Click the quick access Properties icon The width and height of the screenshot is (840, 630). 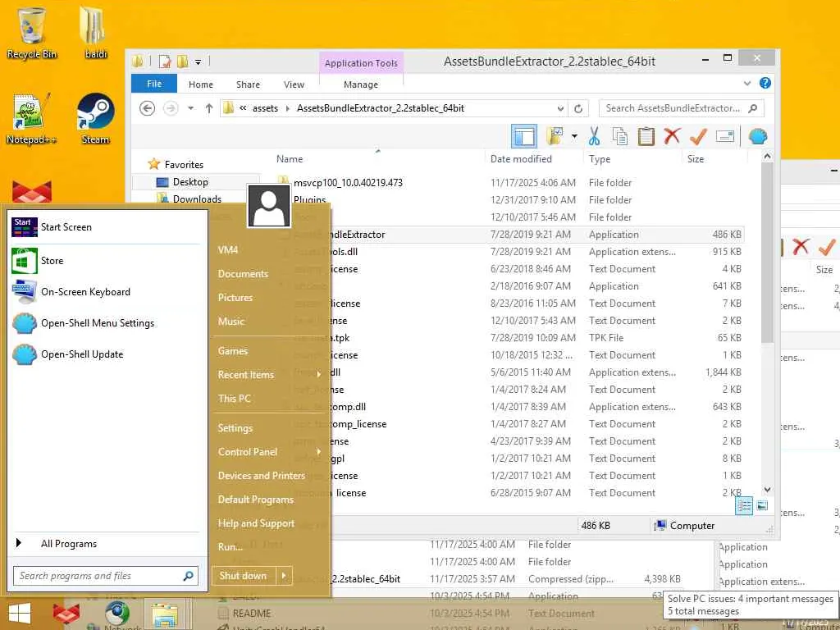coord(164,62)
